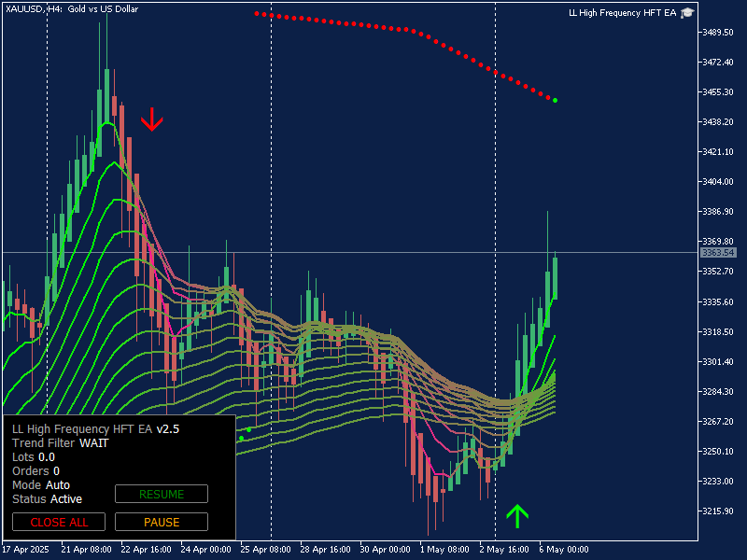Click the red down arrow sell signal
The width and height of the screenshot is (747, 560).
pos(152,119)
